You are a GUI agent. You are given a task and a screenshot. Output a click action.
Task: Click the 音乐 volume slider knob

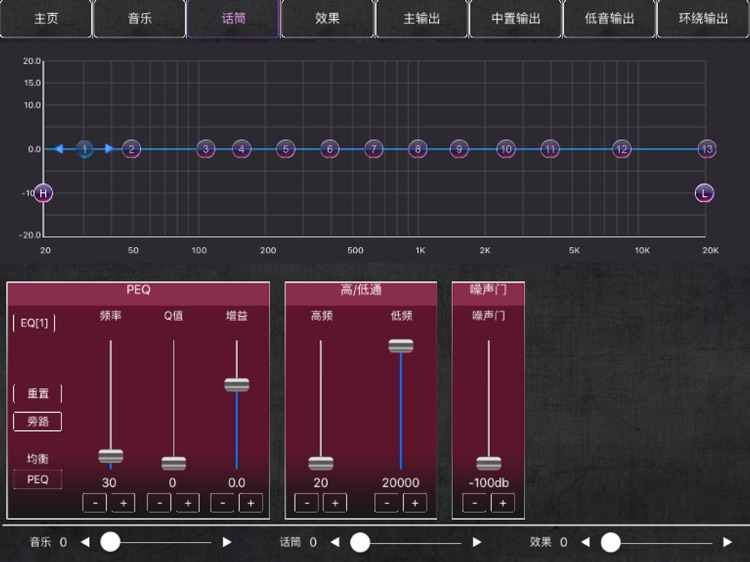coord(110,542)
